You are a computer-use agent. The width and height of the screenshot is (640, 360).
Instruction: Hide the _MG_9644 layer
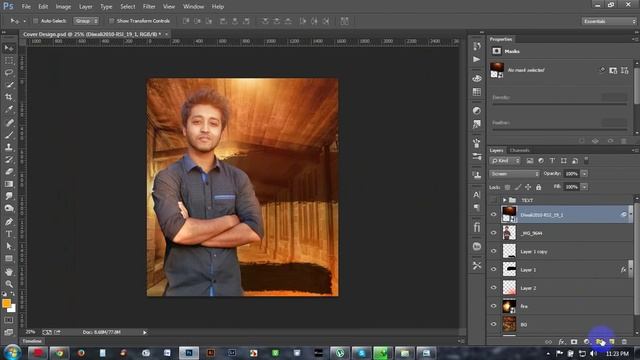click(493, 233)
